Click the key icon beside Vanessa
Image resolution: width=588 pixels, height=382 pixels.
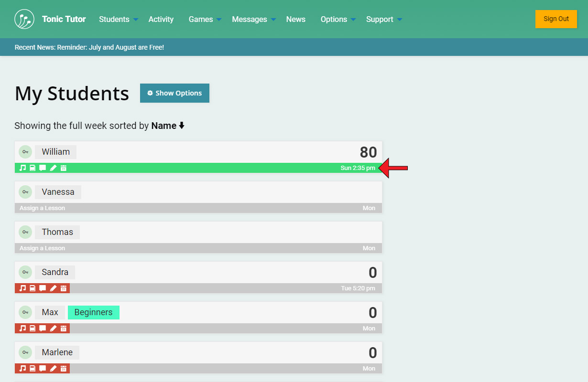click(25, 192)
